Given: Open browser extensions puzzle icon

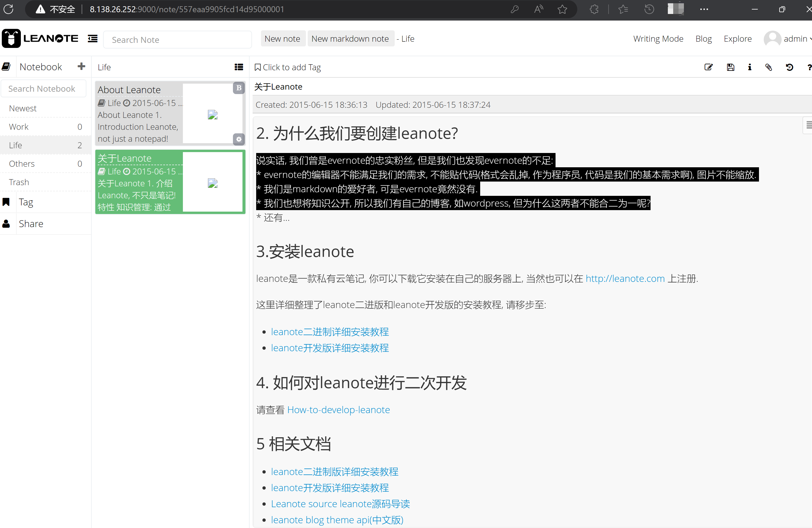Looking at the screenshot, I should 594,9.
